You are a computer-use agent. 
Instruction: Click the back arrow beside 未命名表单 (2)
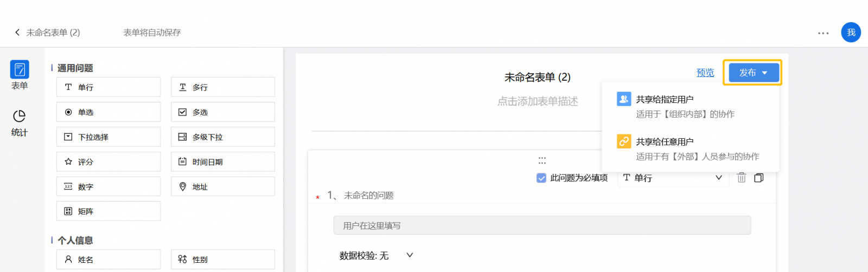click(17, 33)
